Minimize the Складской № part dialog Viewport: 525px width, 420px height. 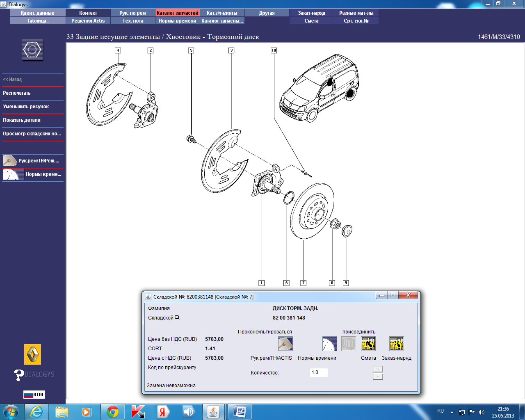tap(382, 295)
